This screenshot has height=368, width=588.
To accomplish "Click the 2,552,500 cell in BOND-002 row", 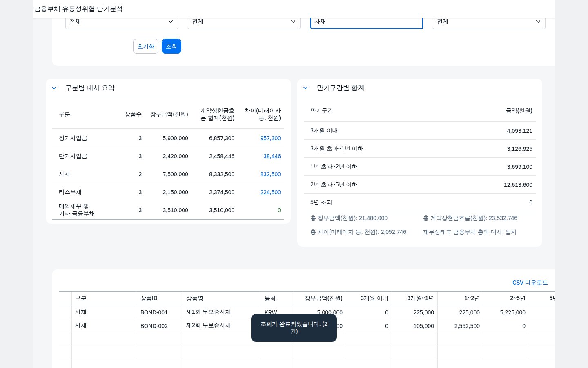I will pyautogui.click(x=460, y=326).
